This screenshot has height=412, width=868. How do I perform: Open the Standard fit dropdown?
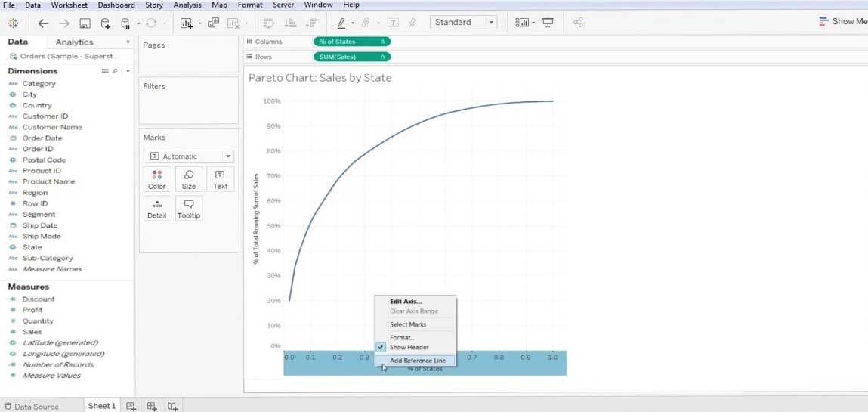pos(463,22)
